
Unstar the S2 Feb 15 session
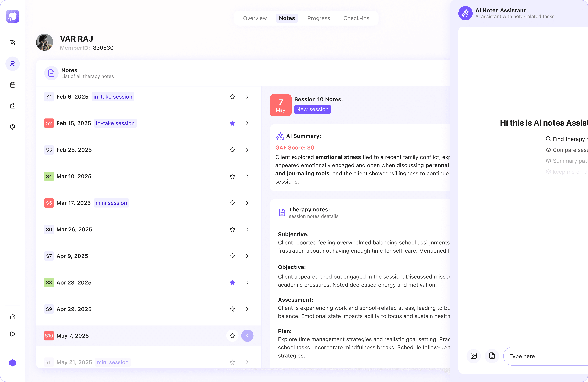[232, 123]
